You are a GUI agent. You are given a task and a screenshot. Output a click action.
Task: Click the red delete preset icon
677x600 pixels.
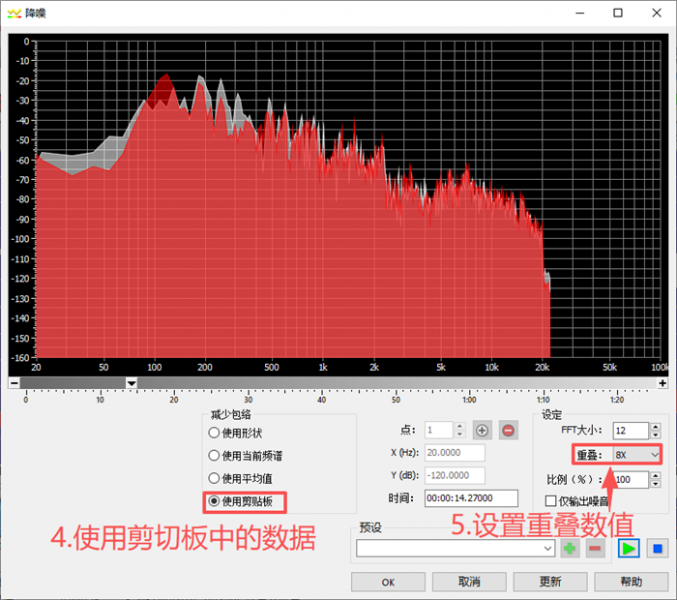coord(595,549)
